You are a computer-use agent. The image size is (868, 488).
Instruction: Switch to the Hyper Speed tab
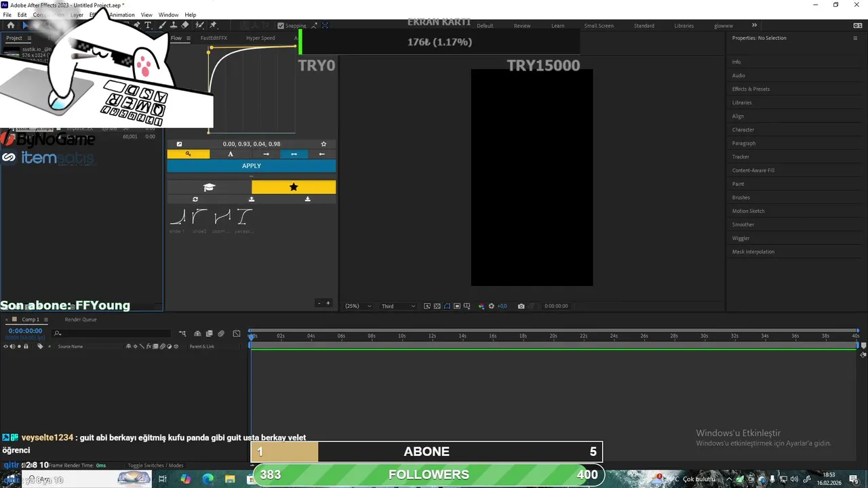click(x=260, y=38)
